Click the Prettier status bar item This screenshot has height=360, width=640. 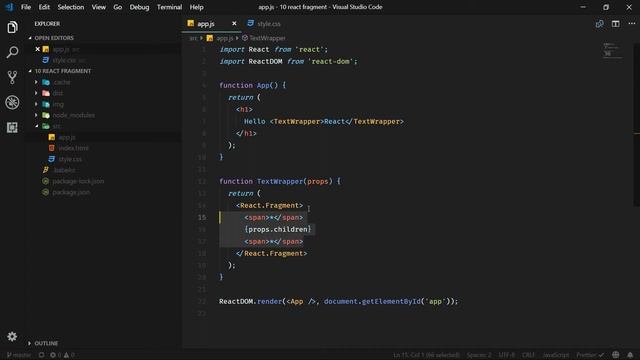point(589,355)
